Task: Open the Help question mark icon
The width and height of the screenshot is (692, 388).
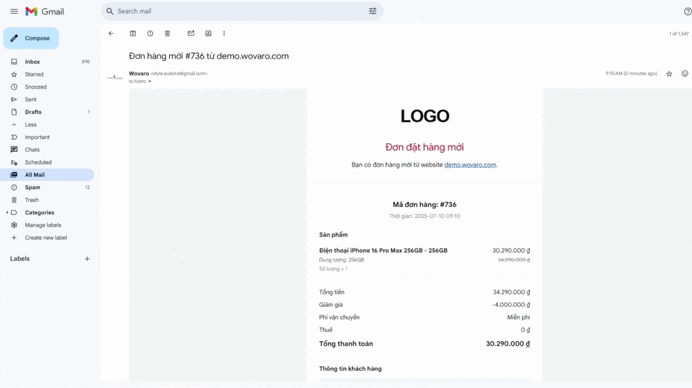Action: click(x=687, y=11)
